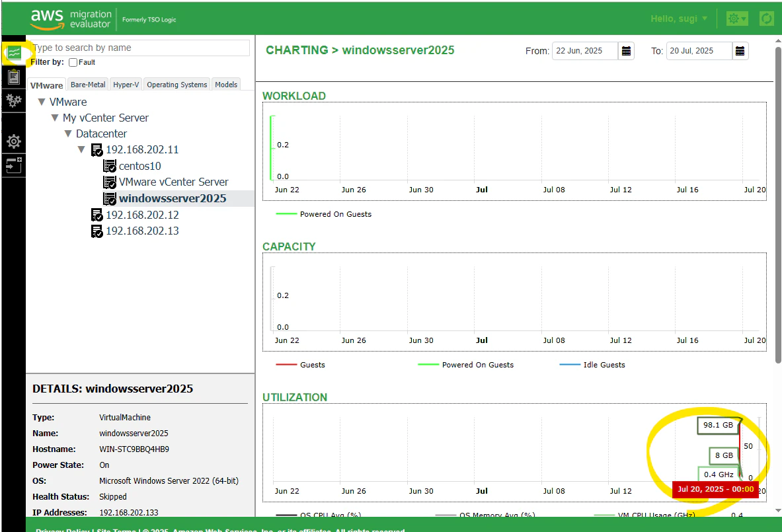Click the Jul 20, 2025 - 00:00 marker
The image size is (782, 532).
tap(715, 489)
